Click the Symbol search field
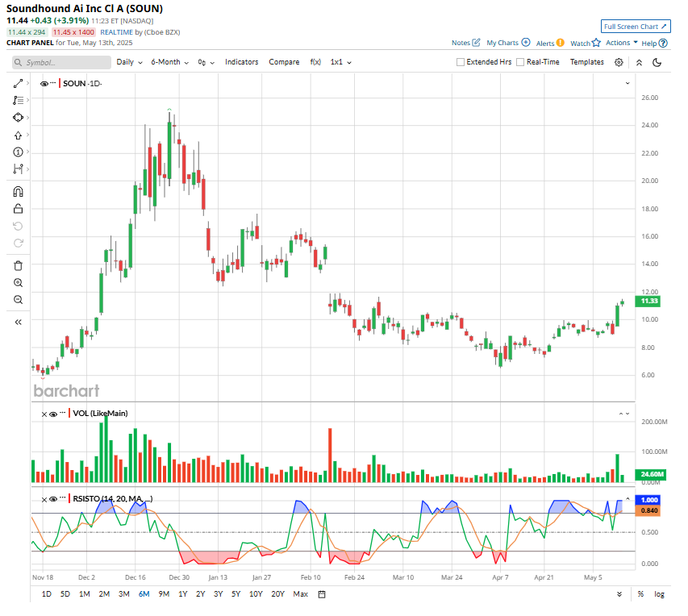 (61, 62)
